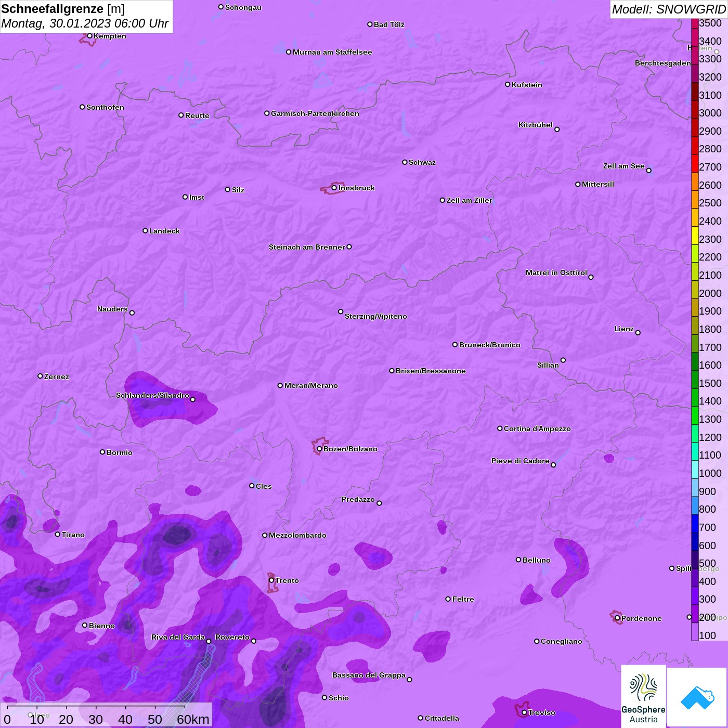Viewport: 728px width, 728px height.
Task: Select the Bozen/Bolzano city marker
Action: coord(320,449)
